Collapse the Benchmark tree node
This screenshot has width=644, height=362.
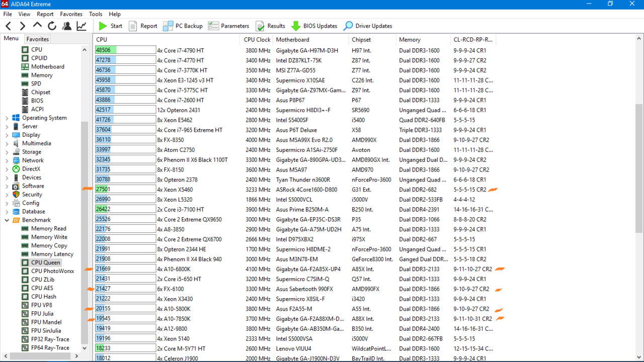tap(7, 220)
